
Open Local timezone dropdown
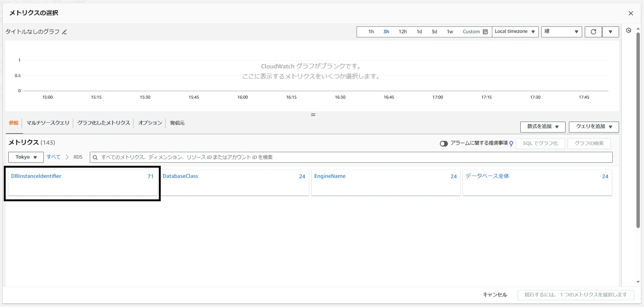tap(515, 32)
